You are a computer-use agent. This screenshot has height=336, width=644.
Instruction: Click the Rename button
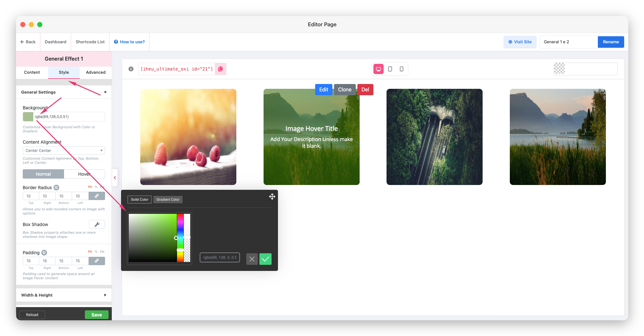pyautogui.click(x=611, y=42)
